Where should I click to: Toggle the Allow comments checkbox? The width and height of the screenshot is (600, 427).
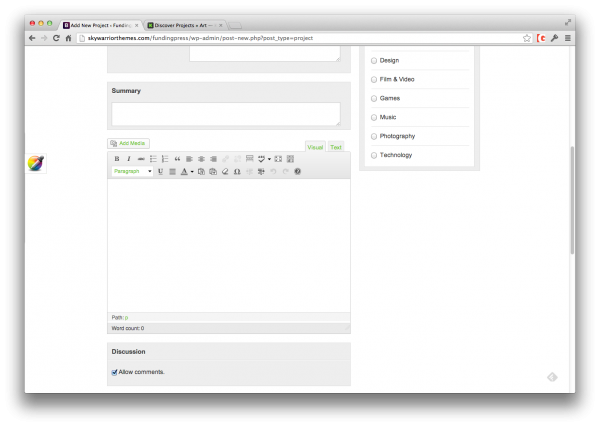click(x=114, y=372)
